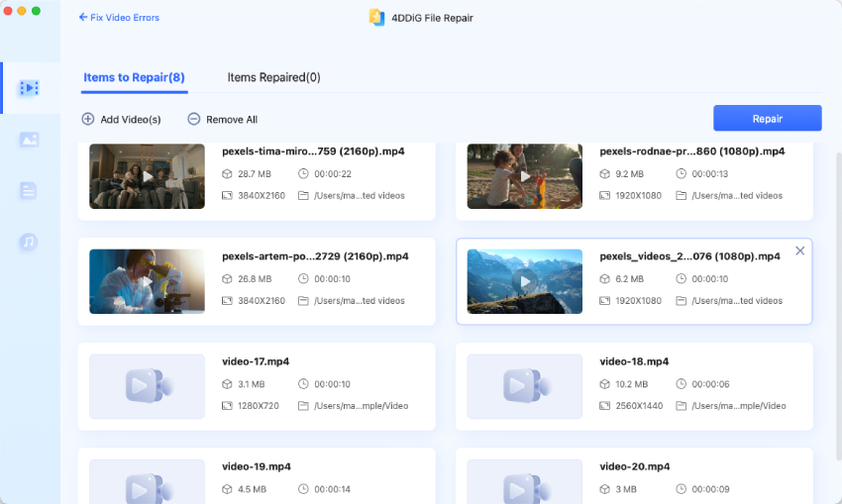This screenshot has width=842, height=504.
Task: Click file size icon beside 6.2 MB
Action: pyautogui.click(x=604, y=279)
